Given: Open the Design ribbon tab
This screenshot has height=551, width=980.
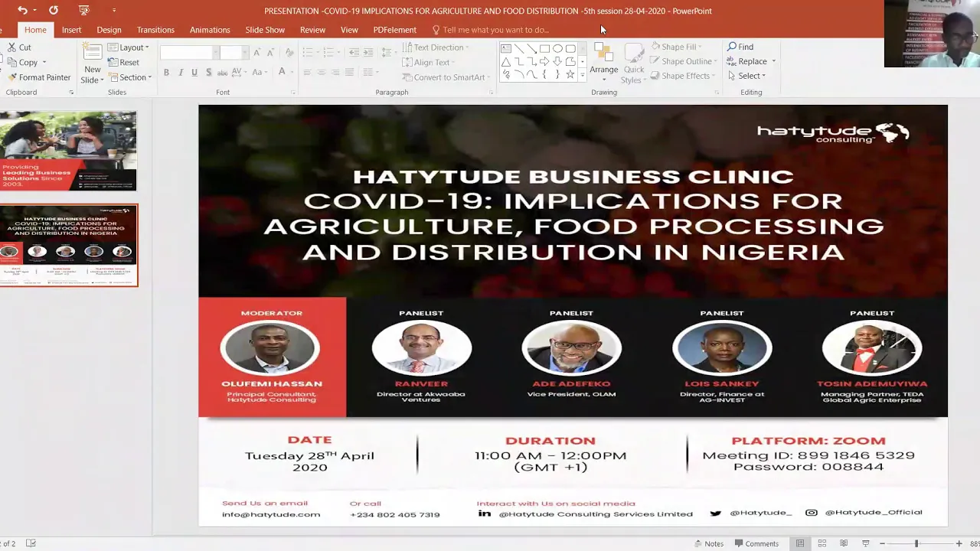Looking at the screenshot, I should [x=109, y=30].
